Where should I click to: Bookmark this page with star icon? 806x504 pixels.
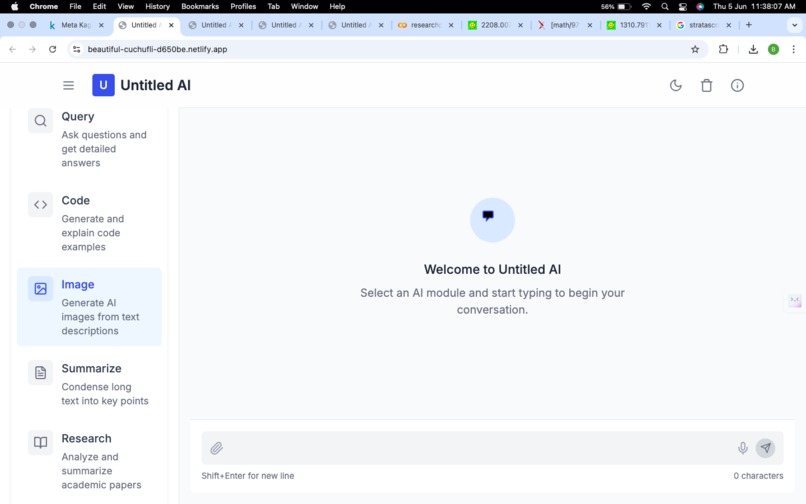(x=695, y=49)
